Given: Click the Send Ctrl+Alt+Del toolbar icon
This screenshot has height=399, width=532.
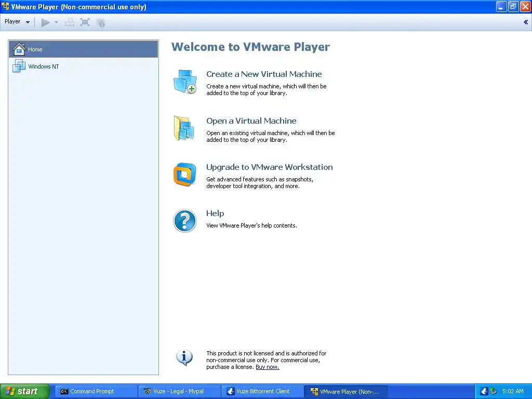Looking at the screenshot, I should coord(70,22).
